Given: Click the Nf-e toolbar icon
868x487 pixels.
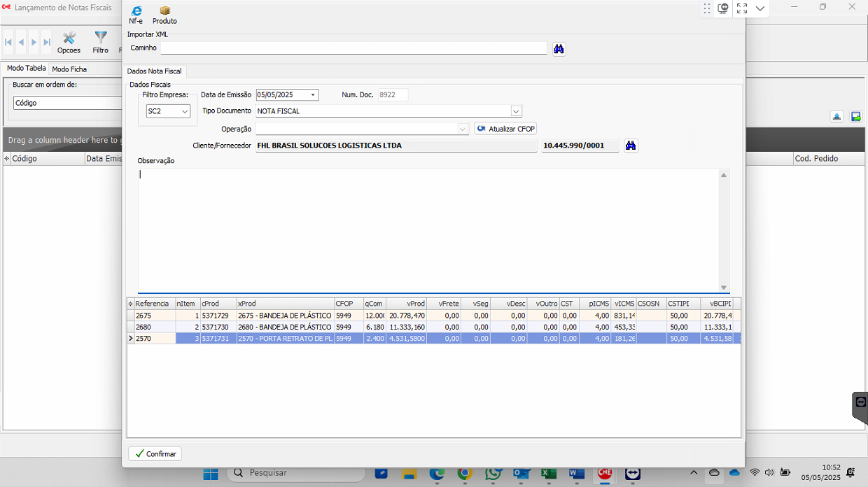Looking at the screenshot, I should [x=136, y=14].
